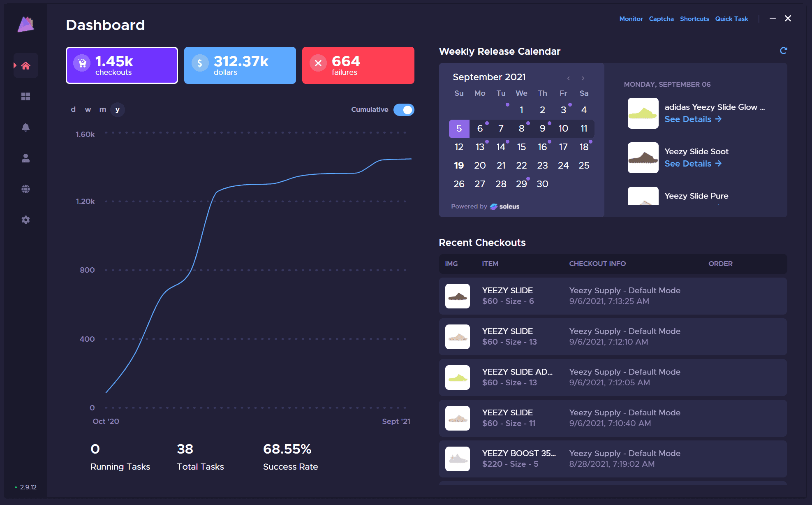
Task: Click the app logo in sidebar
Action: pyautogui.click(x=25, y=25)
